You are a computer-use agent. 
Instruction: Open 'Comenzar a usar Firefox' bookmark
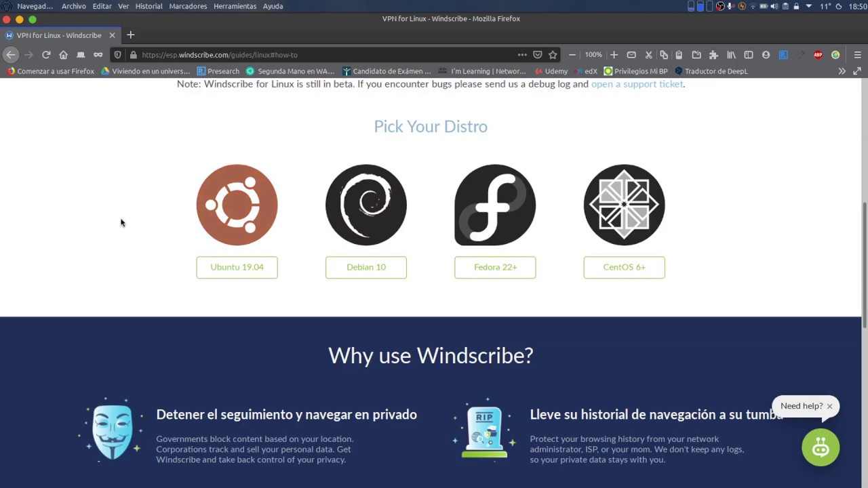click(51, 71)
